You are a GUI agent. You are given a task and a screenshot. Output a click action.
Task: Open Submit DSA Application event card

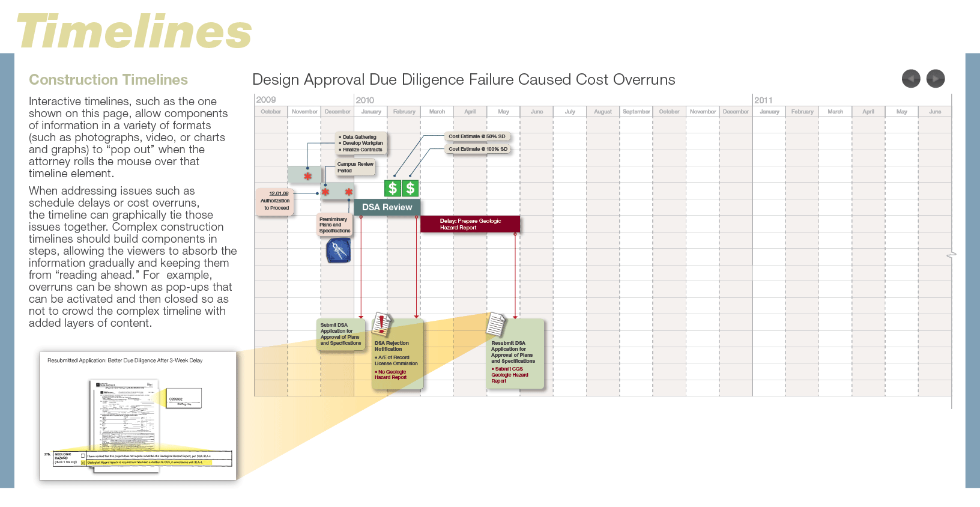tap(340, 334)
